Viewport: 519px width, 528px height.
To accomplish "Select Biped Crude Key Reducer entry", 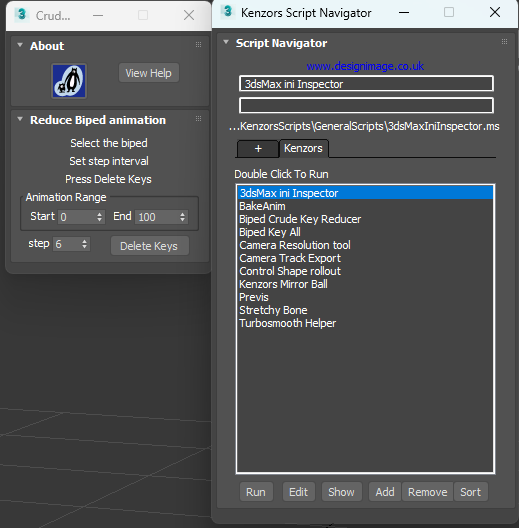I will pyautogui.click(x=365, y=219).
